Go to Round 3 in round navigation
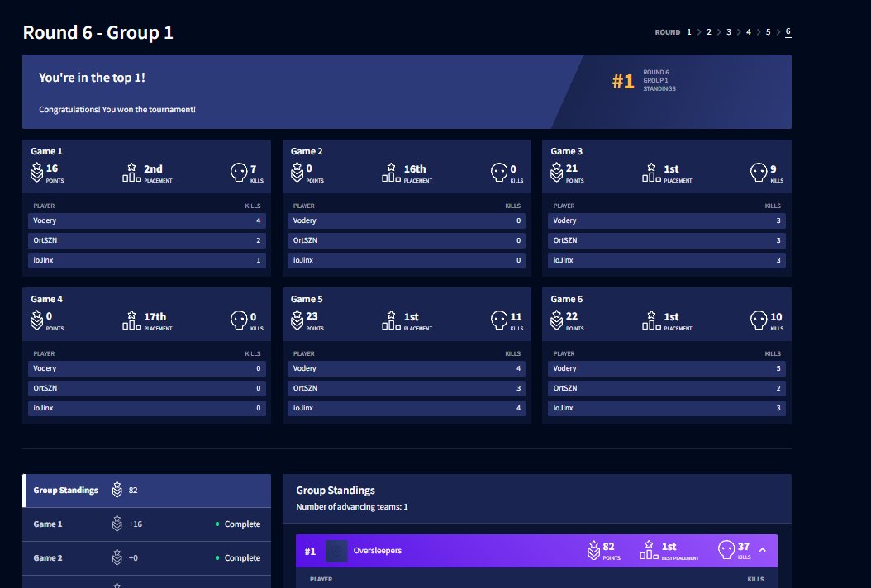The width and height of the screenshot is (871, 588). click(x=729, y=32)
